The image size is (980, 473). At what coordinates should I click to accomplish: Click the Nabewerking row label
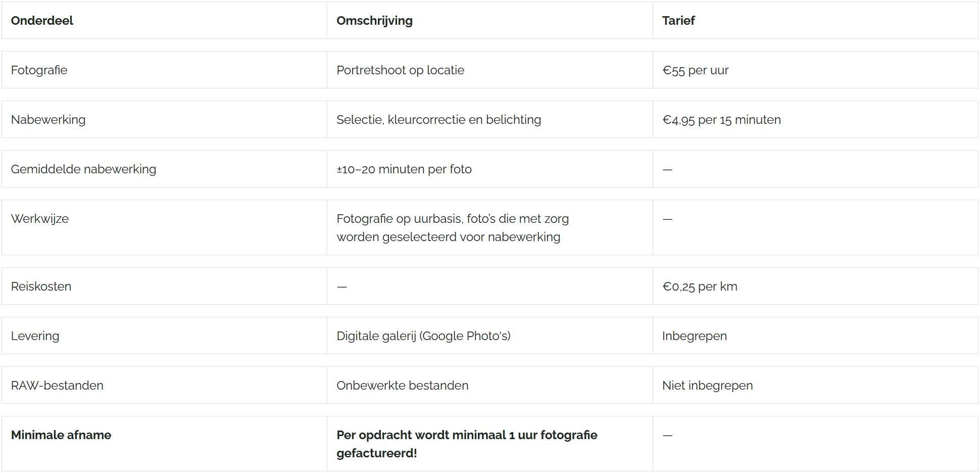[x=48, y=120]
